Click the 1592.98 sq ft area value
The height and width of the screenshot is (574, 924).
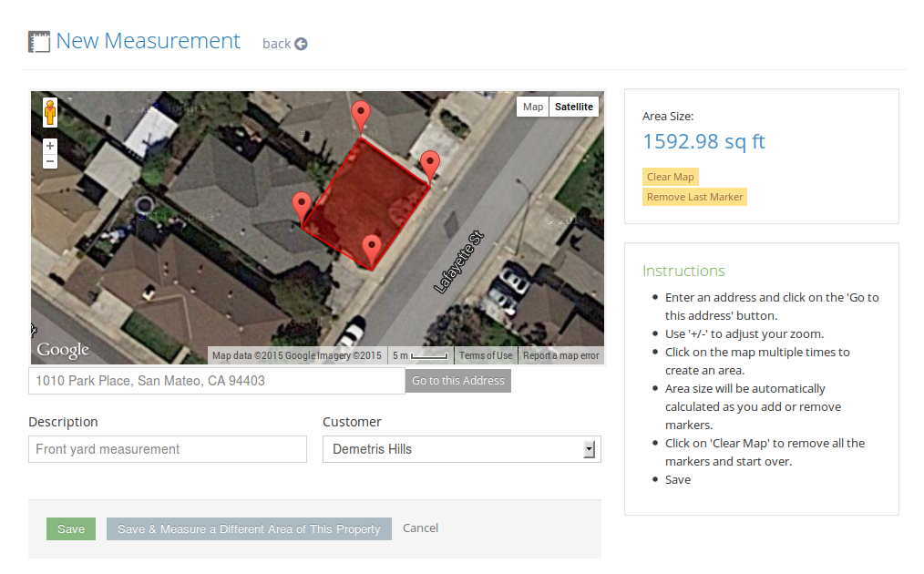[703, 141]
